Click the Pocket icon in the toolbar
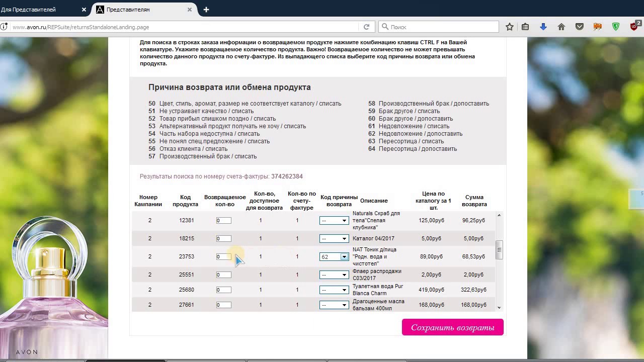 point(580,27)
